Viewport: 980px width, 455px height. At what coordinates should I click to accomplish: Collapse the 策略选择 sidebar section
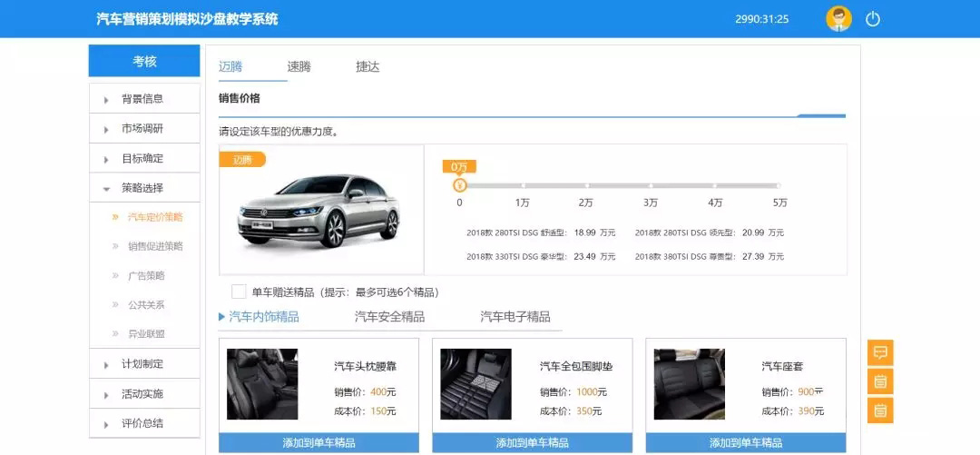click(x=143, y=188)
